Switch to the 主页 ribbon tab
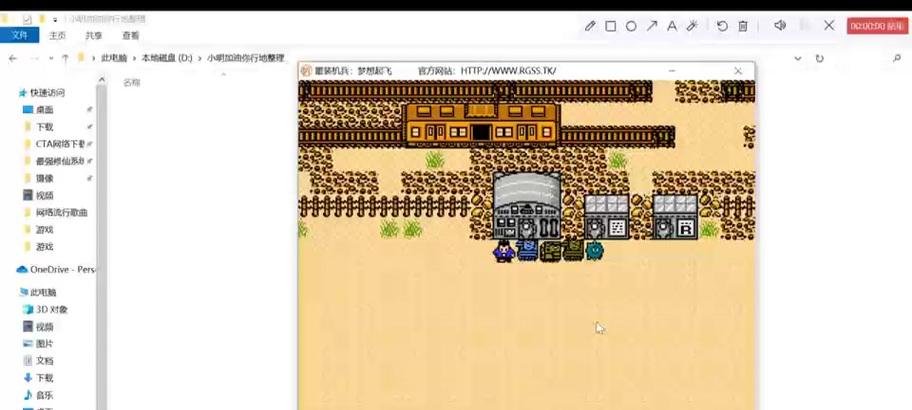Image resolution: width=912 pixels, height=410 pixels. click(57, 35)
